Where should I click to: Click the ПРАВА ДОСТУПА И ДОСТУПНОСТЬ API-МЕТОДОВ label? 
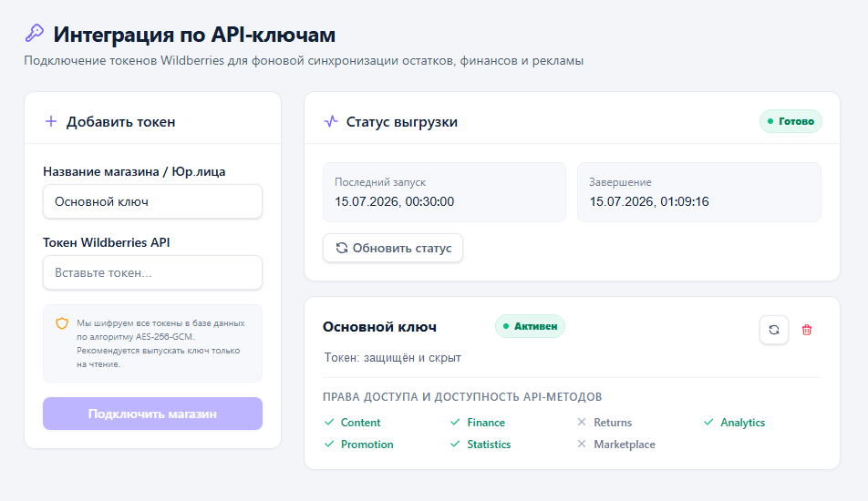(x=462, y=397)
